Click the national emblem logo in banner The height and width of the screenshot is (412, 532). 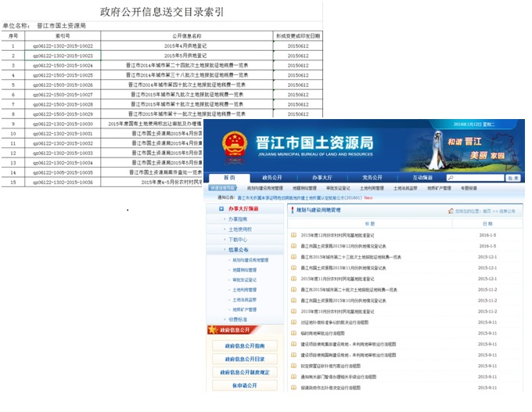(x=233, y=146)
